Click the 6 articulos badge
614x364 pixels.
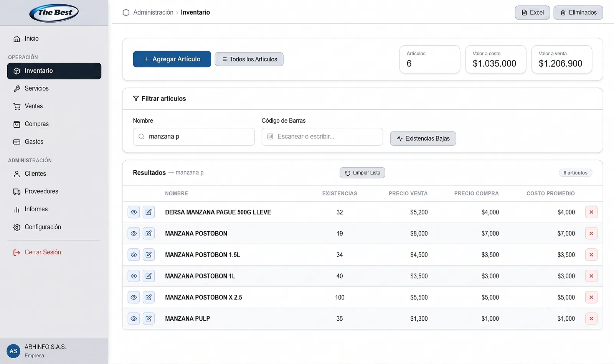click(x=575, y=173)
